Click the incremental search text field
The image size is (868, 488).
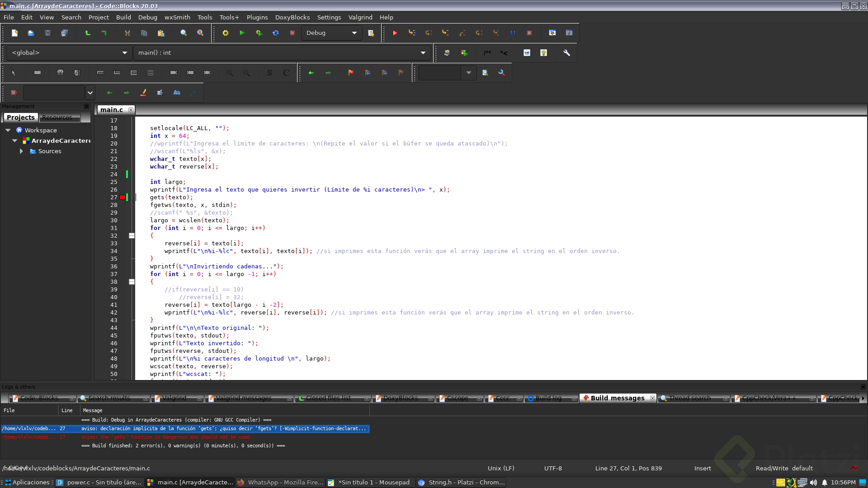point(54,93)
